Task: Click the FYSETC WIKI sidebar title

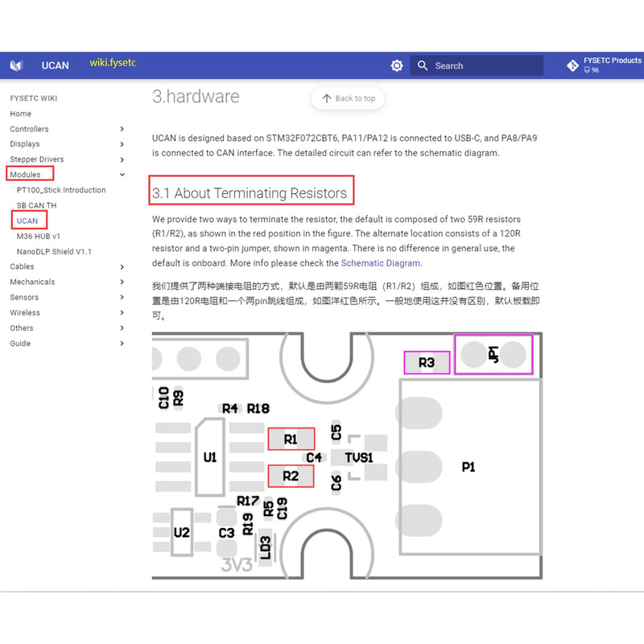Action: [34, 98]
